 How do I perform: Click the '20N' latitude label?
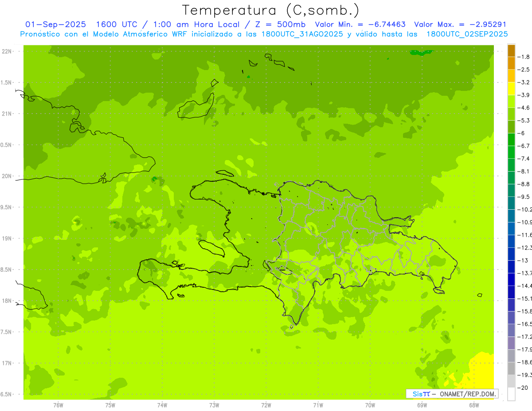coord(7,176)
